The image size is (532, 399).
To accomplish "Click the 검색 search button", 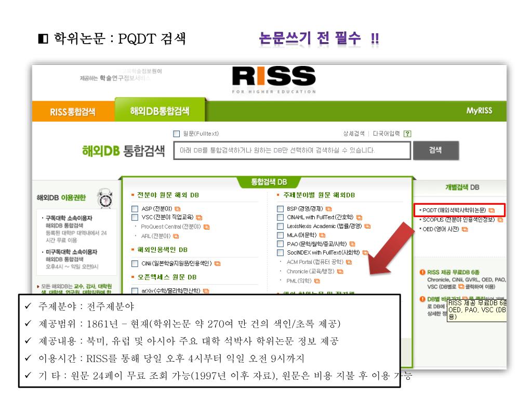I will coord(436,150).
